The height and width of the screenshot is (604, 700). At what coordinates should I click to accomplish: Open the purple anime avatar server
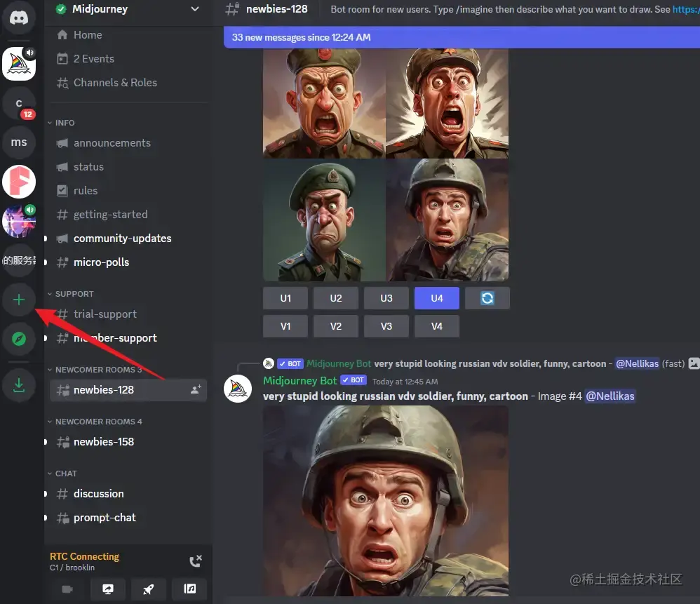point(19,221)
